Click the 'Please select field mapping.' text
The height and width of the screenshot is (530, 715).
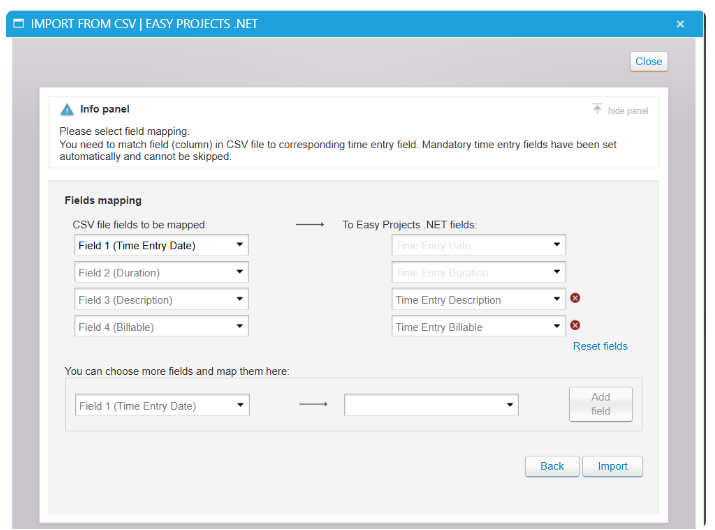[124, 131]
